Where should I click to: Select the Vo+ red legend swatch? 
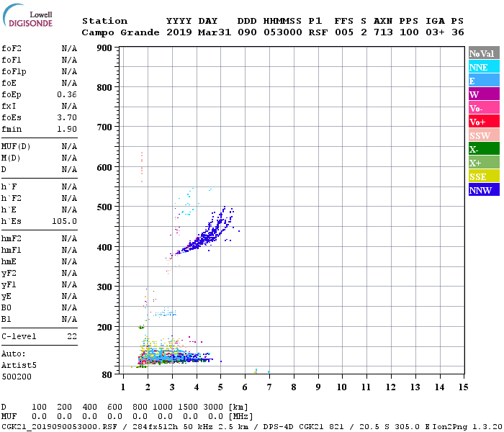pyautogui.click(x=484, y=122)
